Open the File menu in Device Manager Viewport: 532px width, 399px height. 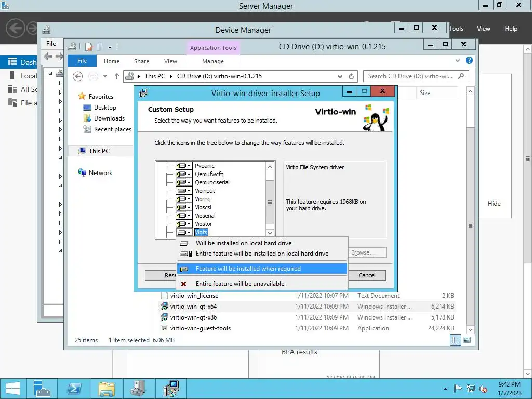point(51,44)
